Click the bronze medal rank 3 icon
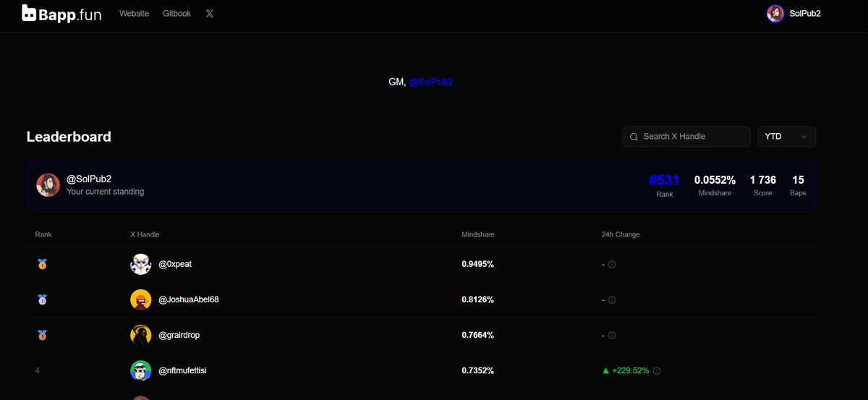The width and height of the screenshot is (868, 400). [42, 335]
